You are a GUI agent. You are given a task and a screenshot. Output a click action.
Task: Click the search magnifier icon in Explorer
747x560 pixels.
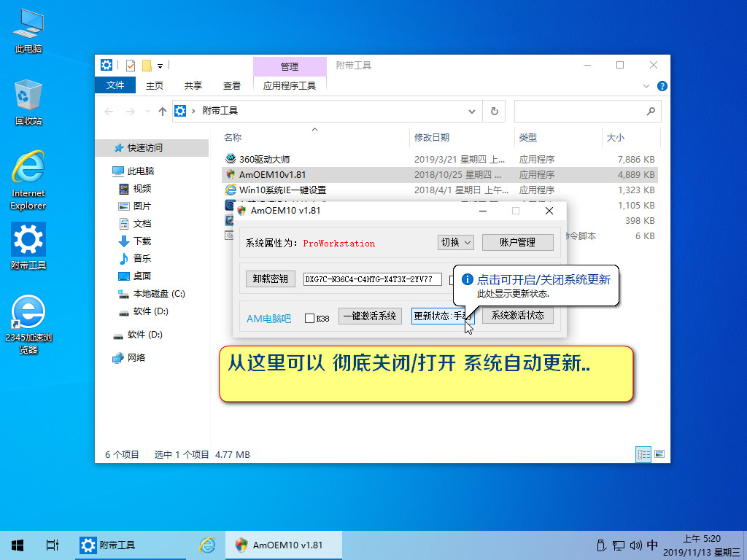coord(651,112)
